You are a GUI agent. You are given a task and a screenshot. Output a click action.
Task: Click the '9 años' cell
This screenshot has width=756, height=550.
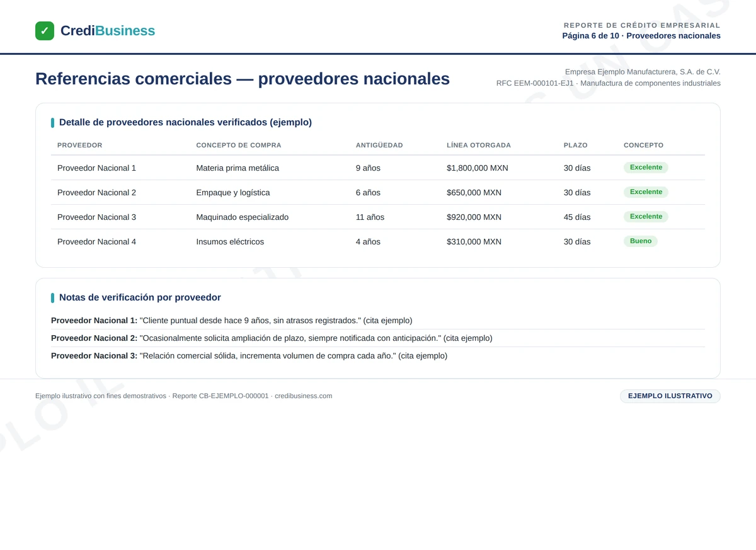[x=368, y=168]
